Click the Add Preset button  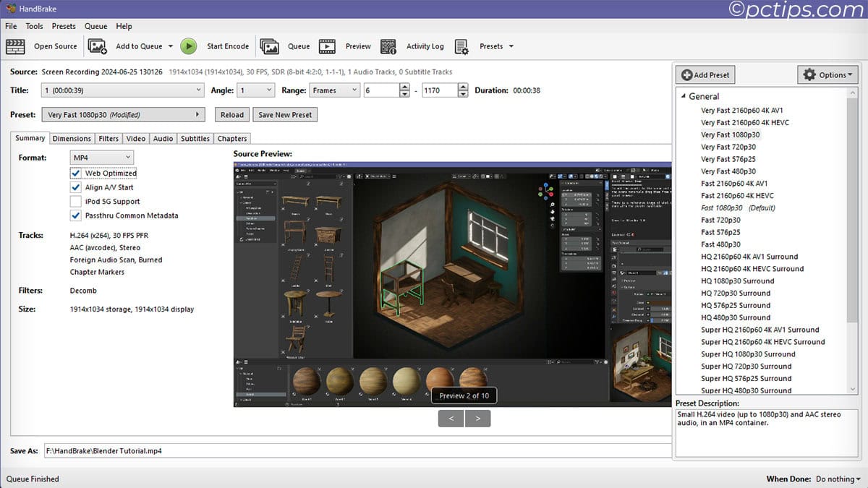point(705,74)
